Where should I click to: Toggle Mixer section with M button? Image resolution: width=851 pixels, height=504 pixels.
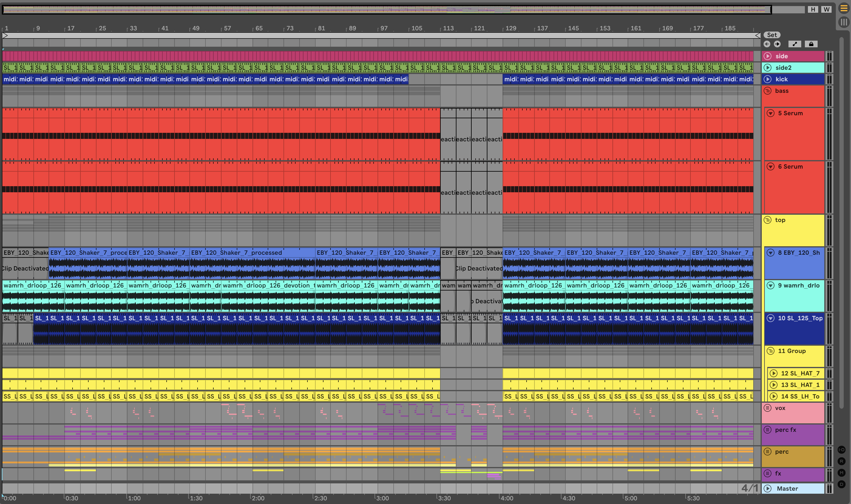[842, 472]
